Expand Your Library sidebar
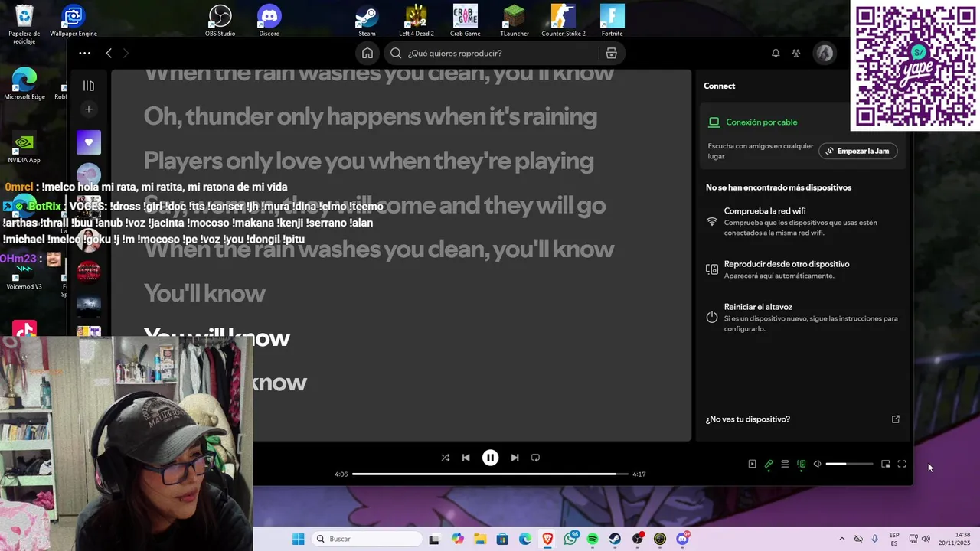The width and height of the screenshot is (980, 551). point(89,86)
